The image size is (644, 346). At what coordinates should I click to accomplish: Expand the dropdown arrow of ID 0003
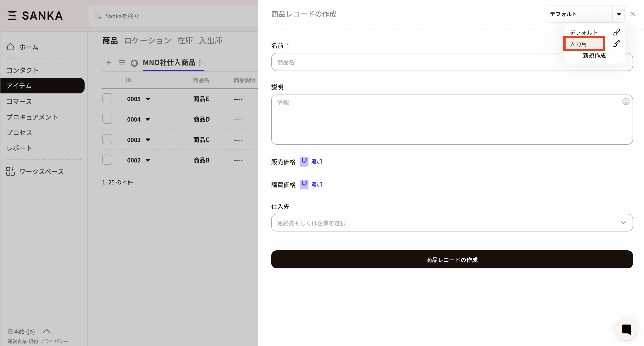coord(148,140)
